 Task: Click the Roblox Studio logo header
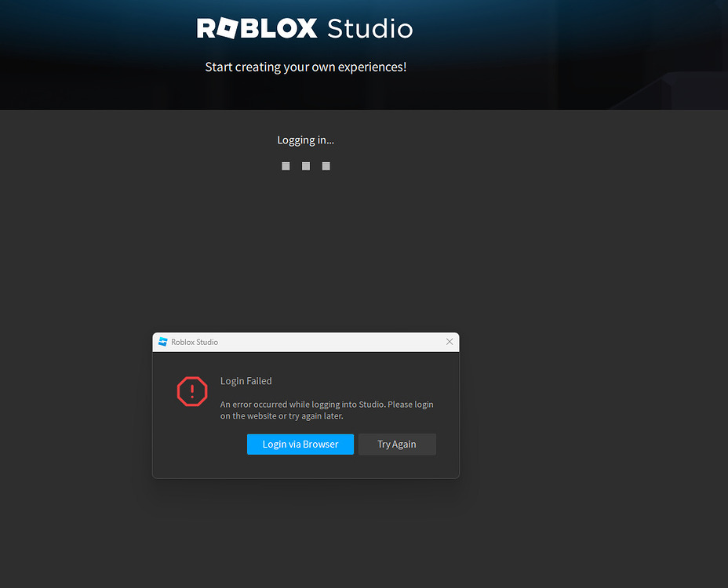pos(304,28)
